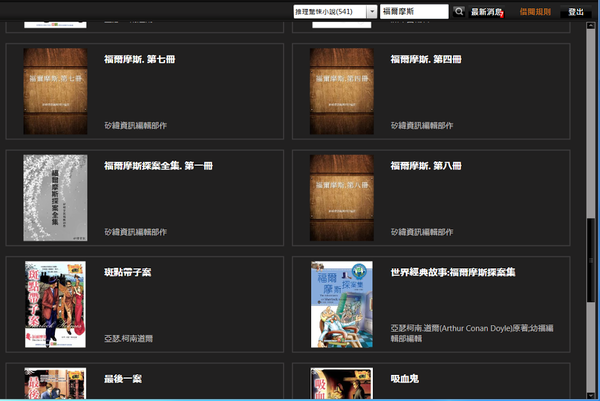Image resolution: width=600 pixels, height=401 pixels.
Task: Click the vertical scrollbar thumb
Action: point(593,240)
